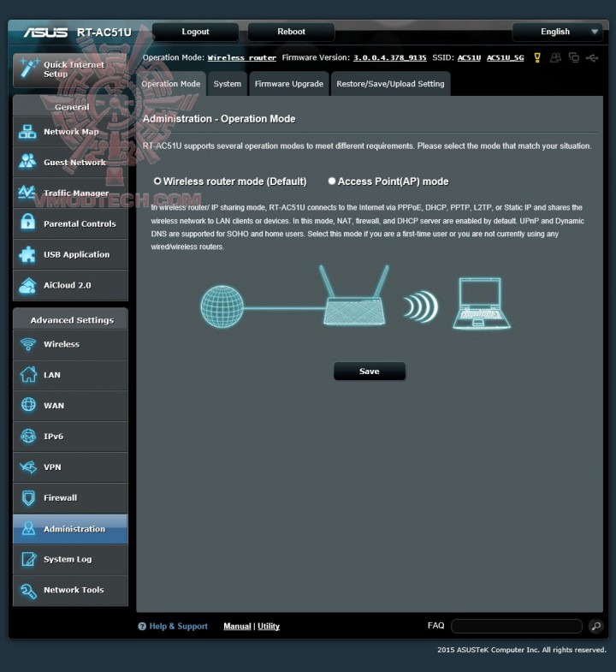The image size is (616, 672).
Task: Click the AC51U SSID link
Action: pos(469,57)
